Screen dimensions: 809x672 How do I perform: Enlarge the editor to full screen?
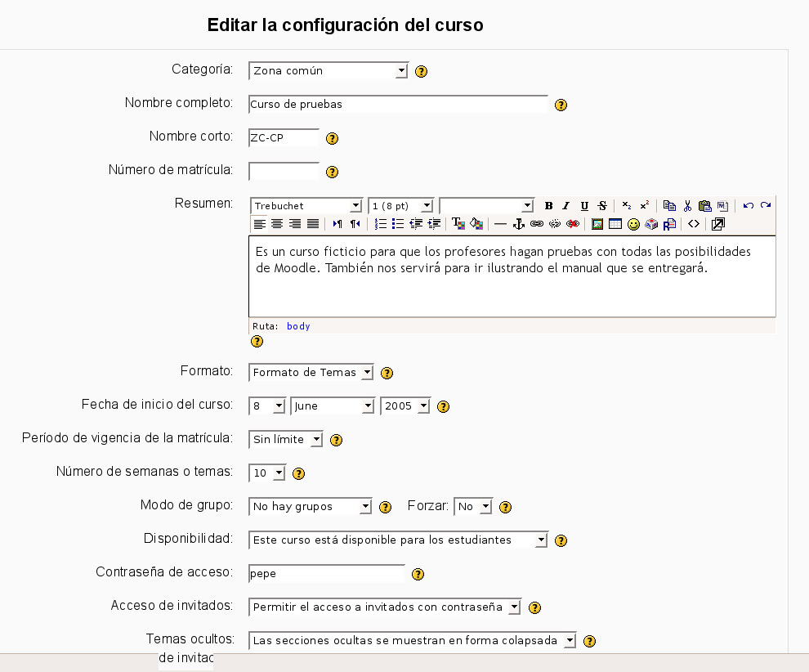(717, 223)
